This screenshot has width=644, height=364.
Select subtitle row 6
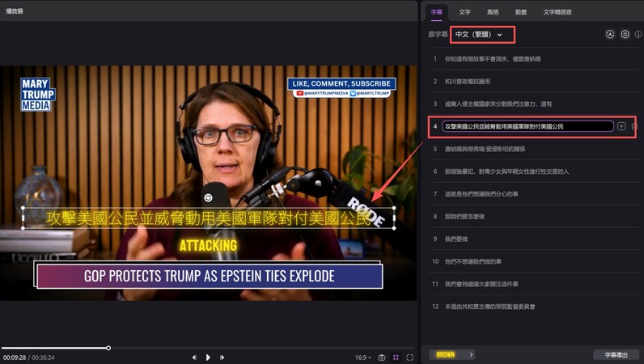click(534, 171)
